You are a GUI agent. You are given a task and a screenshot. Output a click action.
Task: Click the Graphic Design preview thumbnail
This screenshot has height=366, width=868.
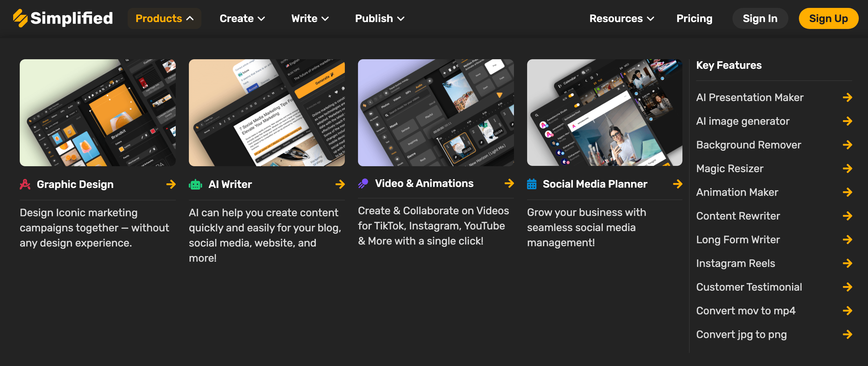tap(98, 113)
